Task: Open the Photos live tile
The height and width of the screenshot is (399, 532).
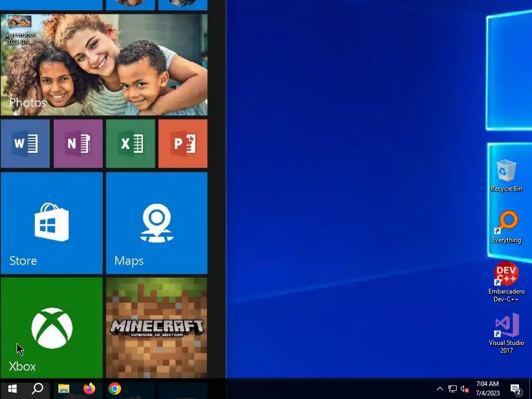Action: click(x=104, y=65)
